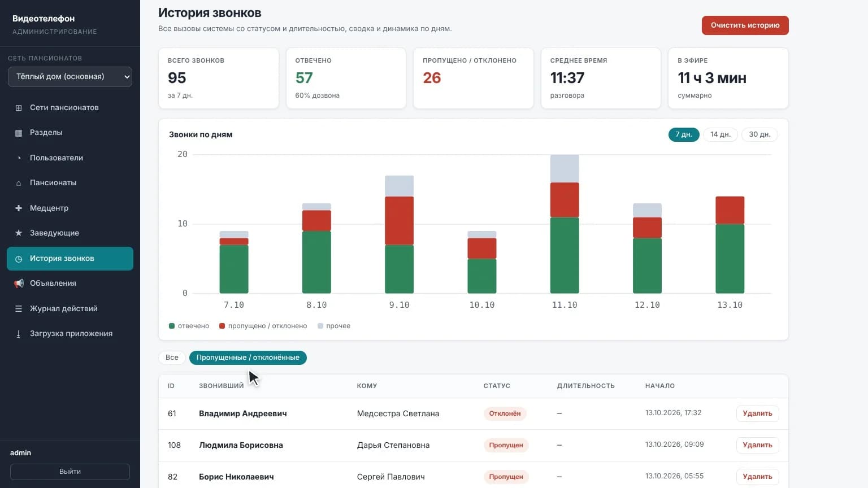This screenshot has height=488, width=868.
Task: Click the star icon next to Заведующие
Action: 19,233
